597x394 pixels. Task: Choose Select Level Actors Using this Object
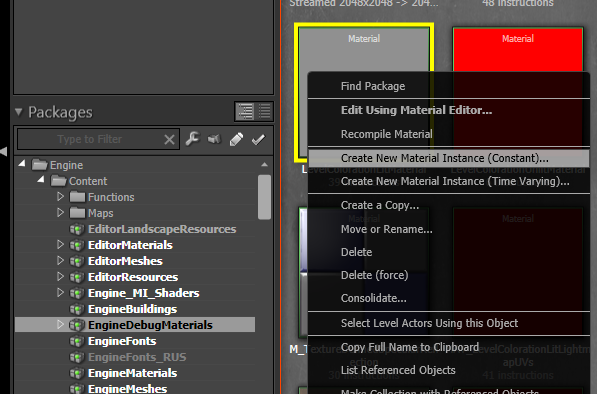pos(449,323)
